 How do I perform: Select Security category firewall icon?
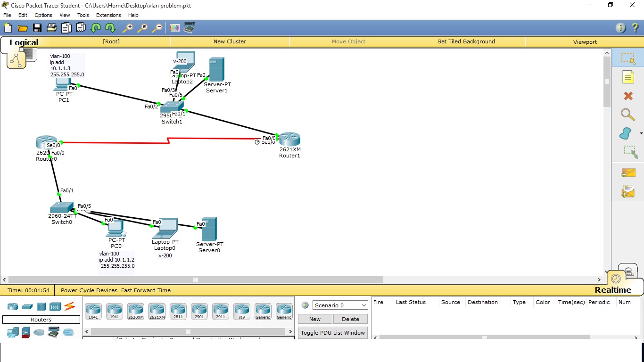26,332
